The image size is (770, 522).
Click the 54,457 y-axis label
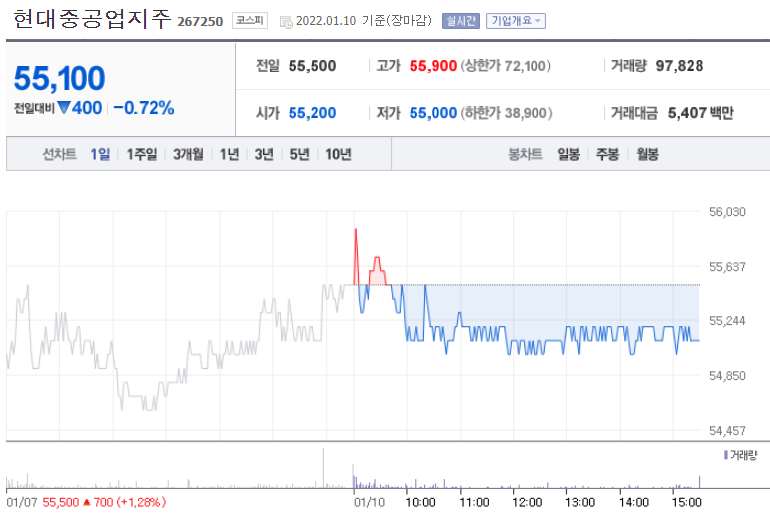tap(727, 431)
